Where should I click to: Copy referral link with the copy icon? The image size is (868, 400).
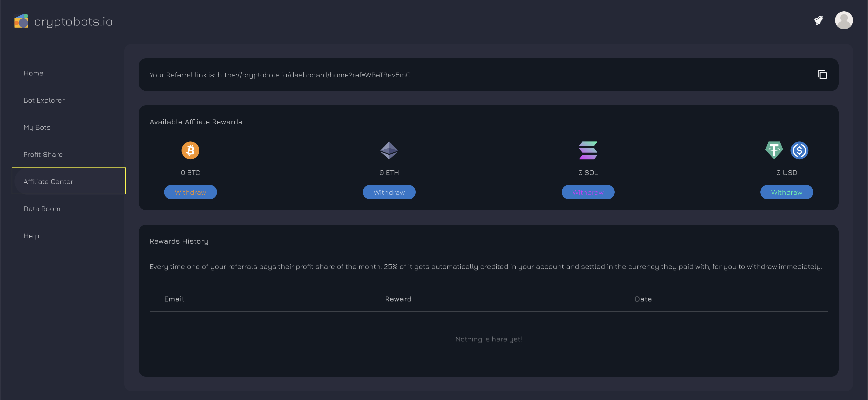coord(822,75)
